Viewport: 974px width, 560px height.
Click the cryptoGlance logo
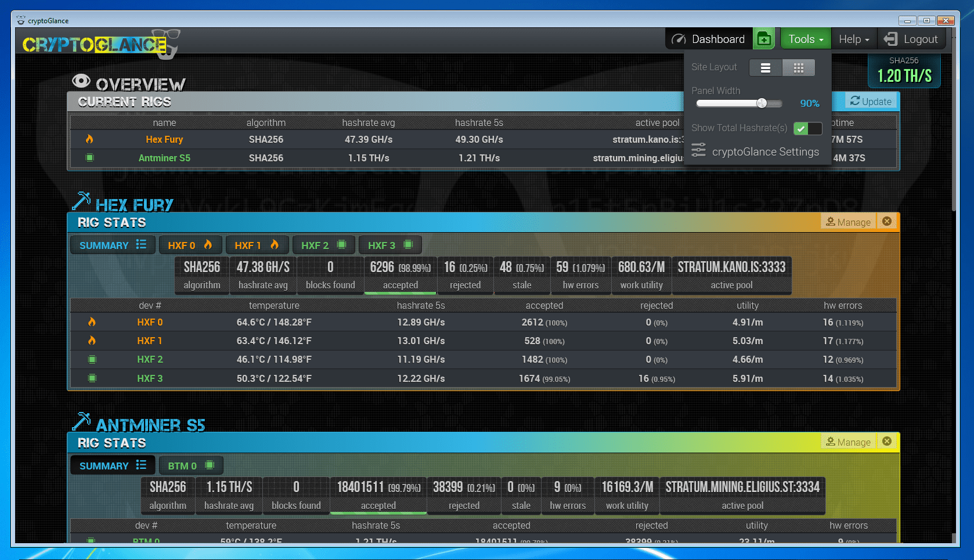coord(101,44)
